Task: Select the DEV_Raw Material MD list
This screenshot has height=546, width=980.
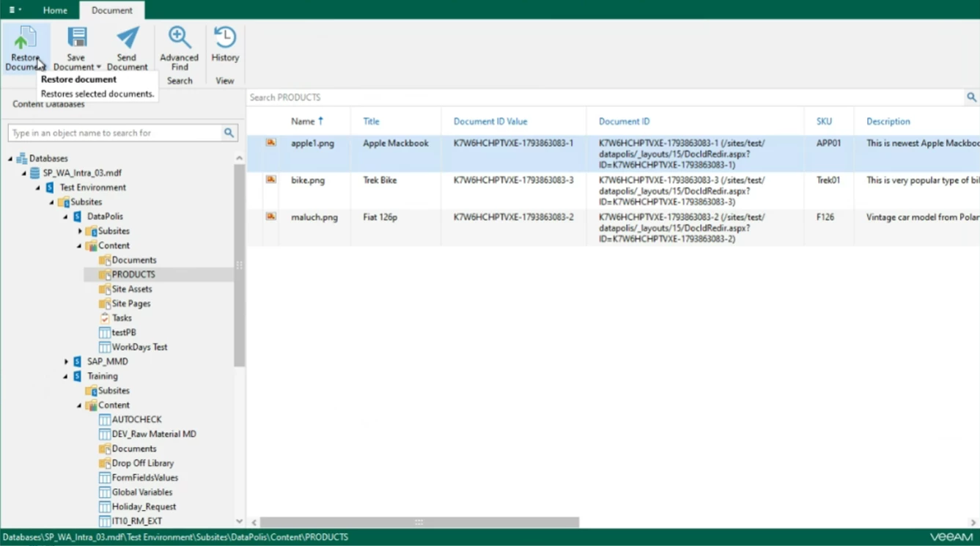Action: tap(154, 434)
